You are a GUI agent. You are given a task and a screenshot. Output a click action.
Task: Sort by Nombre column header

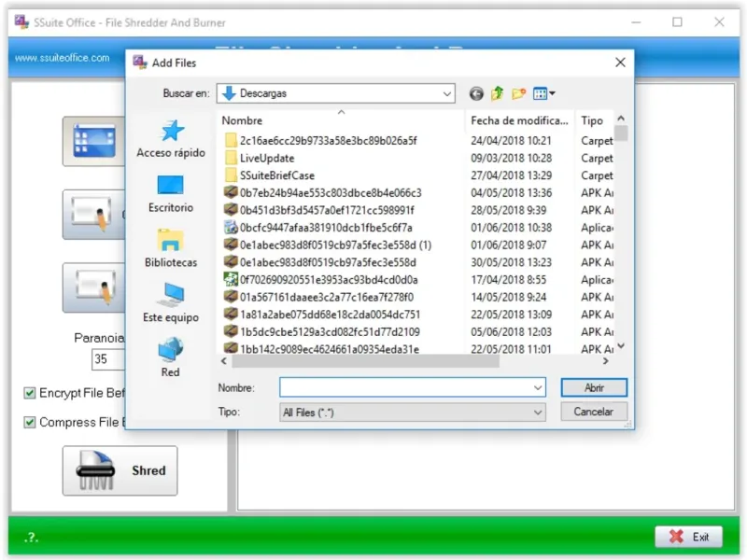click(242, 120)
